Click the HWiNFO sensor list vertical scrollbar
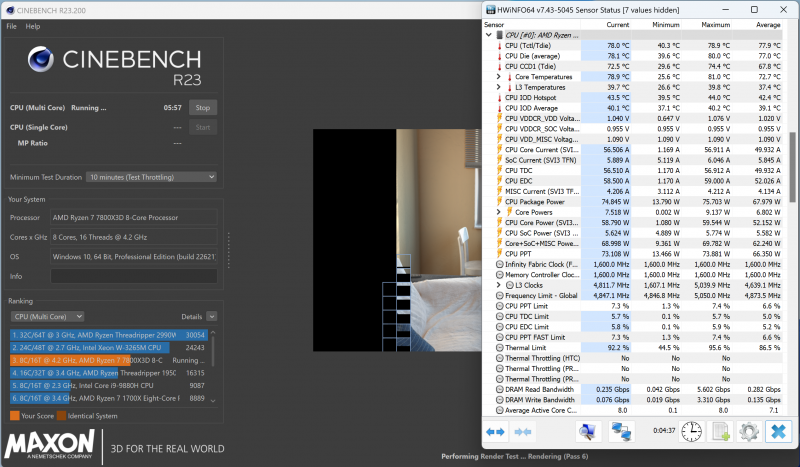 pos(794,150)
